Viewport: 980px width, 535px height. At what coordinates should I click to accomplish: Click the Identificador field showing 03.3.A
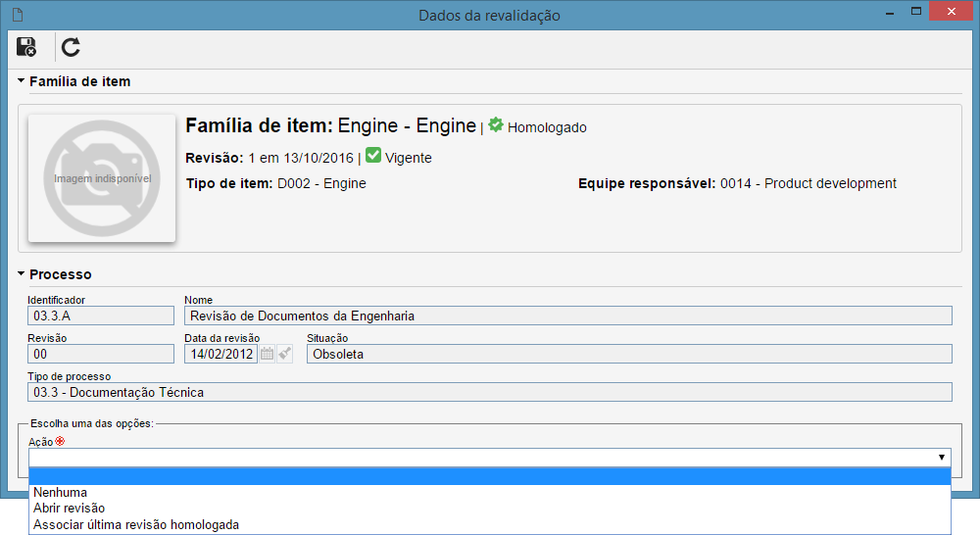click(x=101, y=316)
